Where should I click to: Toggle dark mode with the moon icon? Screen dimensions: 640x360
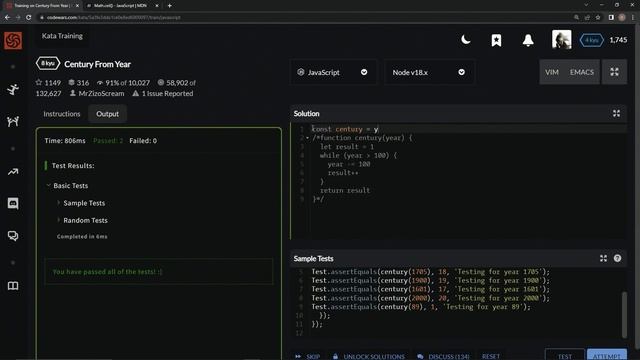click(x=465, y=40)
